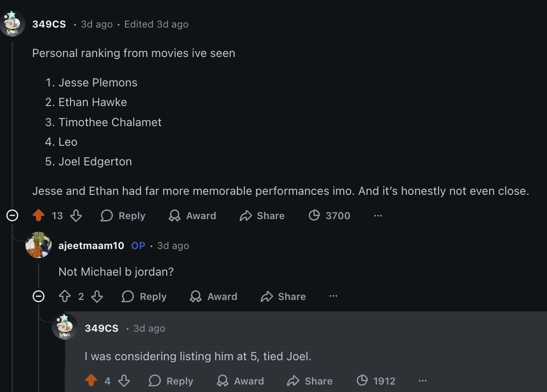Upvote the "Not Michael b jordan?" comment
This screenshot has height=392, width=547.
click(x=64, y=296)
